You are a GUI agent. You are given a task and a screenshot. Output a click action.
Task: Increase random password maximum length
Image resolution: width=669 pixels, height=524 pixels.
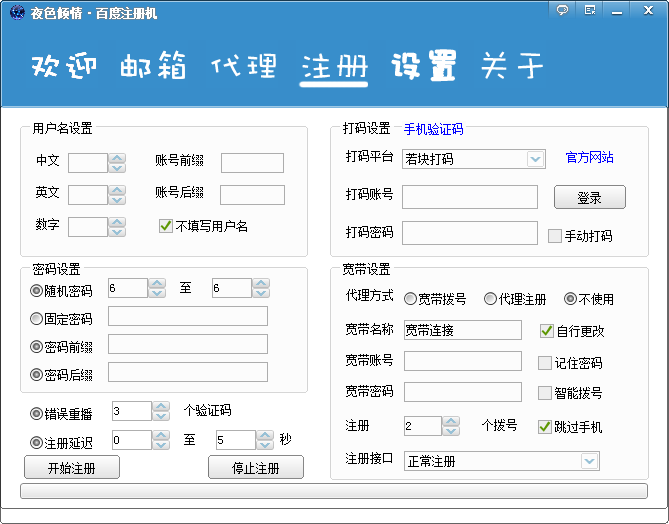tap(261, 283)
